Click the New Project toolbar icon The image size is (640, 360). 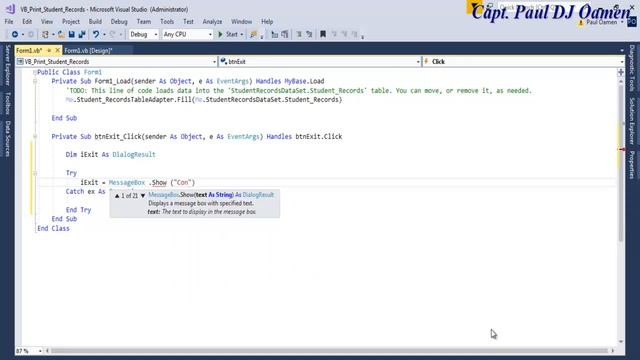[x=45, y=35]
